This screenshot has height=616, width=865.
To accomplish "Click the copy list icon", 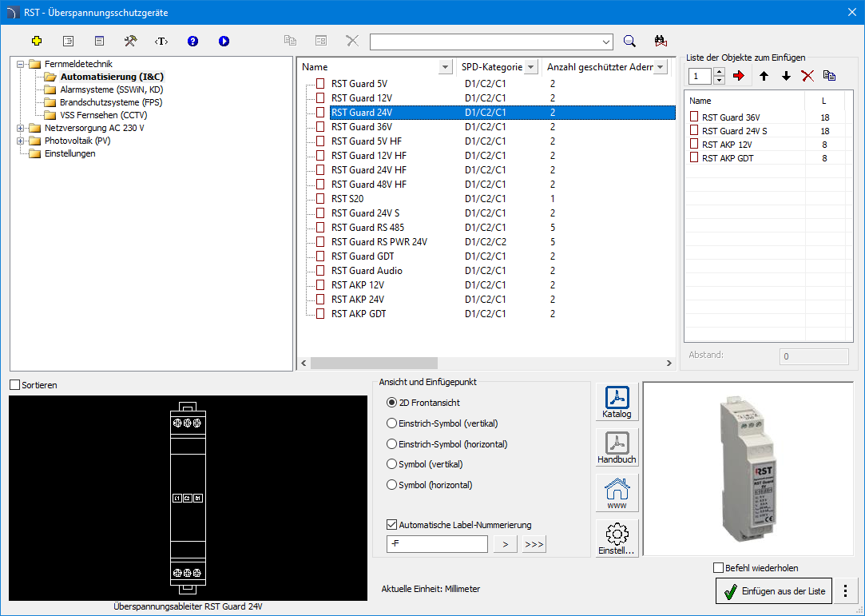I will [x=829, y=76].
